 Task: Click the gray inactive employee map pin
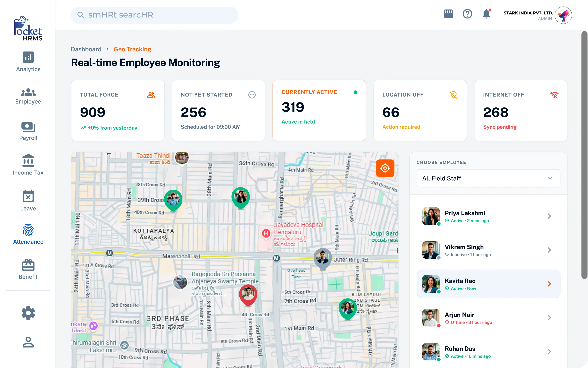pos(323,259)
